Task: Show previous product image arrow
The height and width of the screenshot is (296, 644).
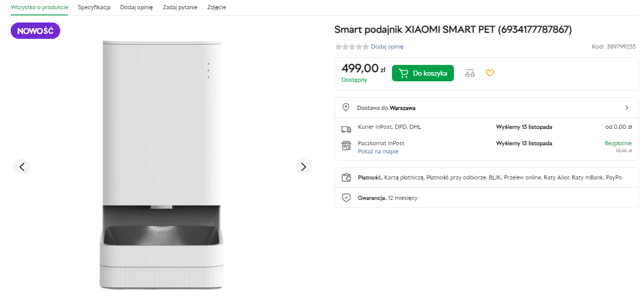Action: tap(22, 167)
